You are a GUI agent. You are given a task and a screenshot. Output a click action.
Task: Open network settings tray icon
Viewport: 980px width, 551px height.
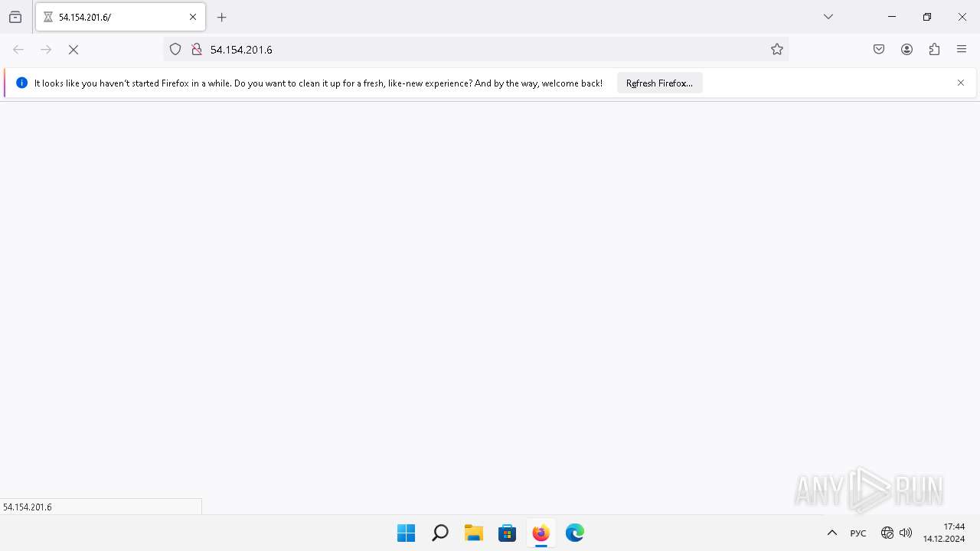coord(887,533)
